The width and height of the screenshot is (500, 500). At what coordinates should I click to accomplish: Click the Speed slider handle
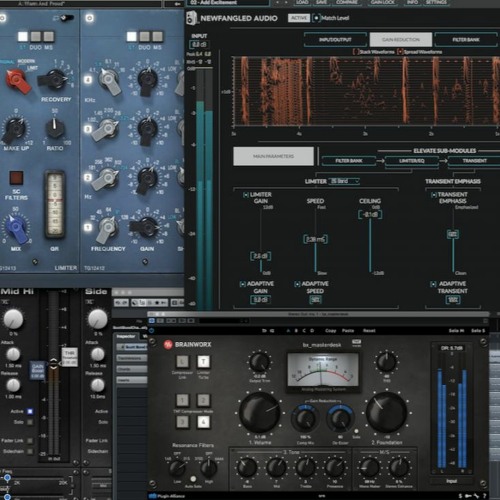pyautogui.click(x=315, y=239)
